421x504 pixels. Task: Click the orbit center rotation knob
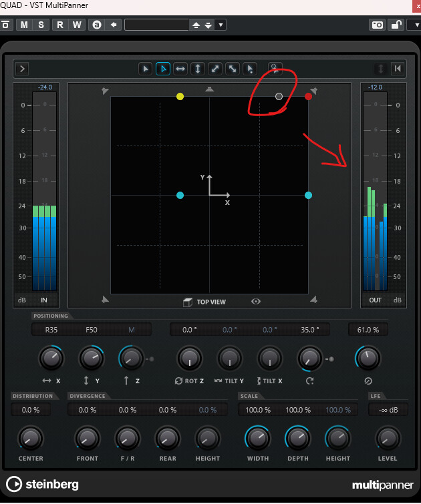tap(309, 358)
